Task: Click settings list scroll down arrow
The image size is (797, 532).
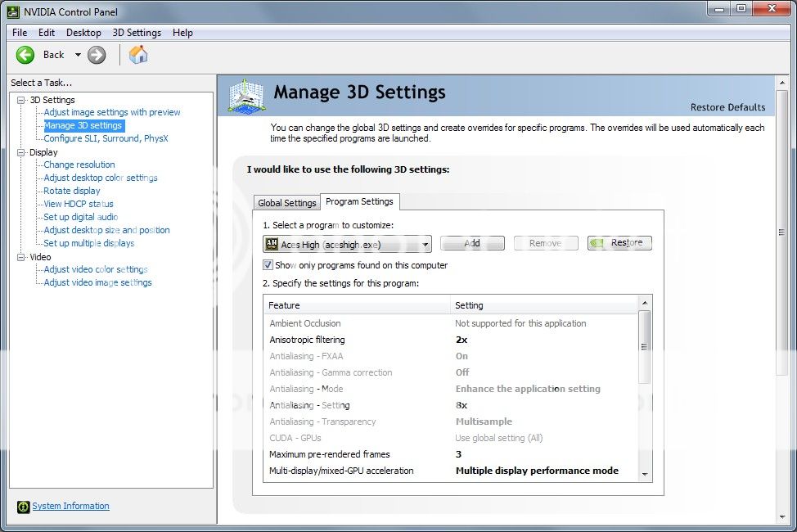Action: [x=645, y=474]
